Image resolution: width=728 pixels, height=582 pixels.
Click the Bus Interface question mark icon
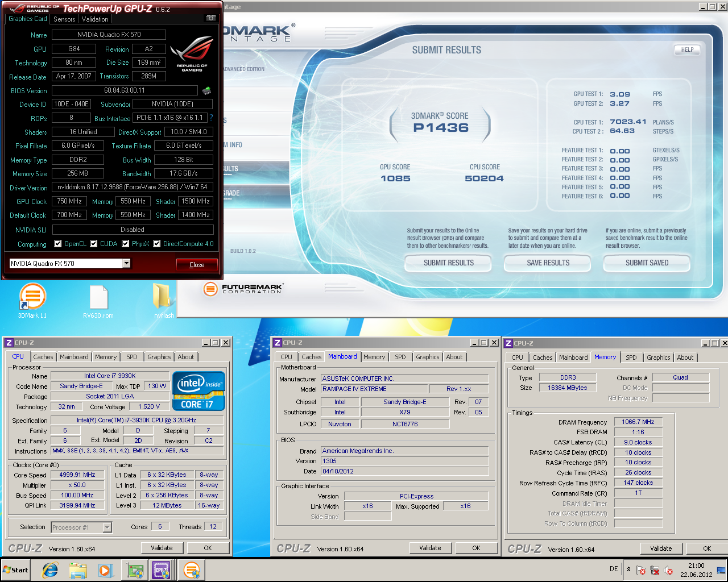tap(212, 118)
